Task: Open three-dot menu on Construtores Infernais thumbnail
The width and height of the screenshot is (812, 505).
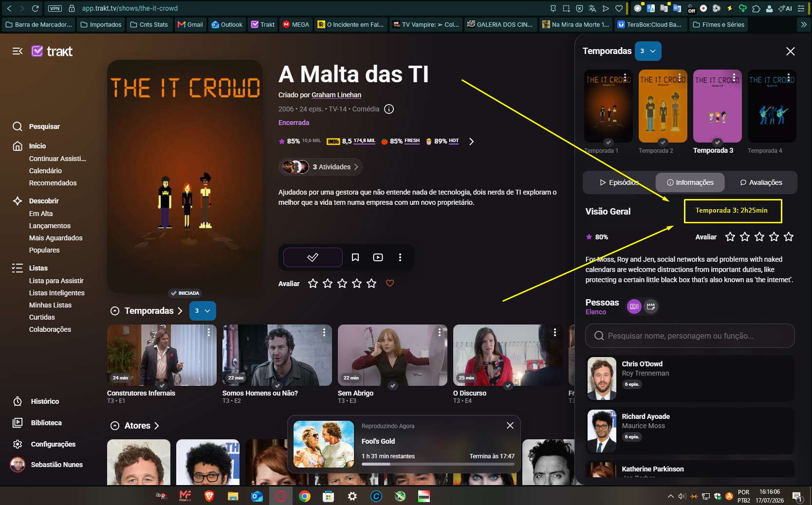Action: [209, 332]
